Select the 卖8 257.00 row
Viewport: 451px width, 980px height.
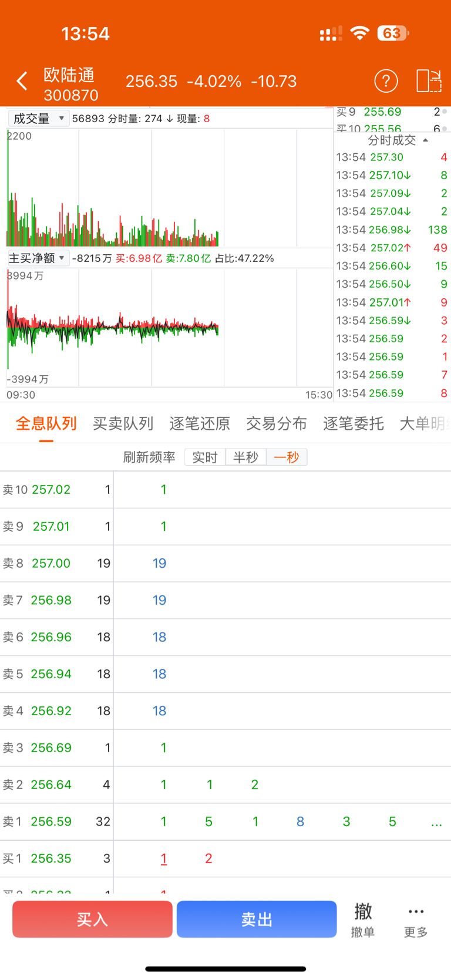click(x=225, y=564)
